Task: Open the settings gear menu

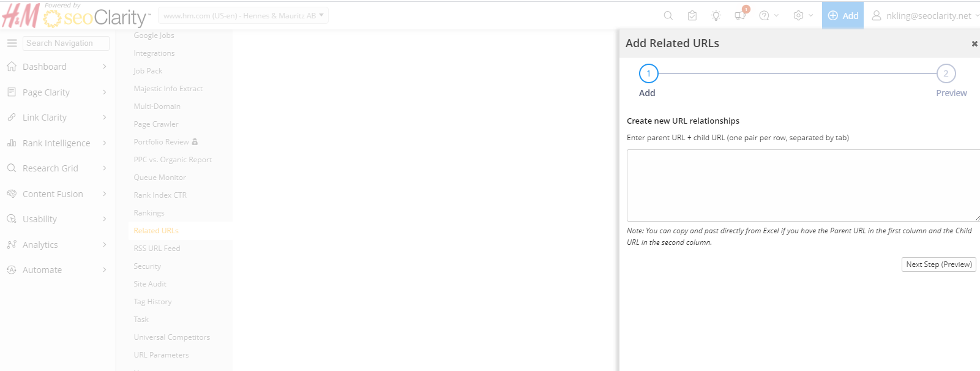Action: [x=798, y=16]
